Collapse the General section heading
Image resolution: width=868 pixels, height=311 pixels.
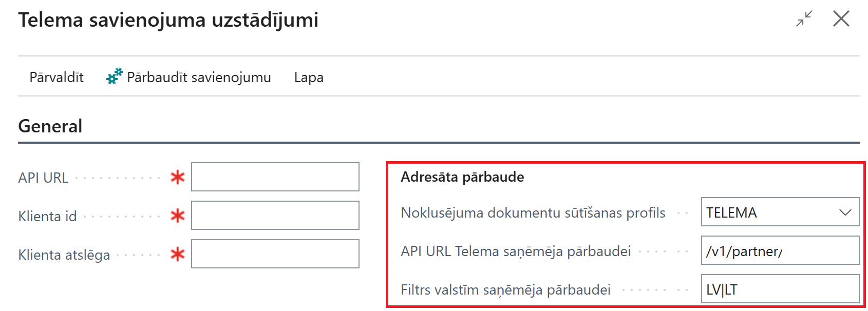(50, 126)
